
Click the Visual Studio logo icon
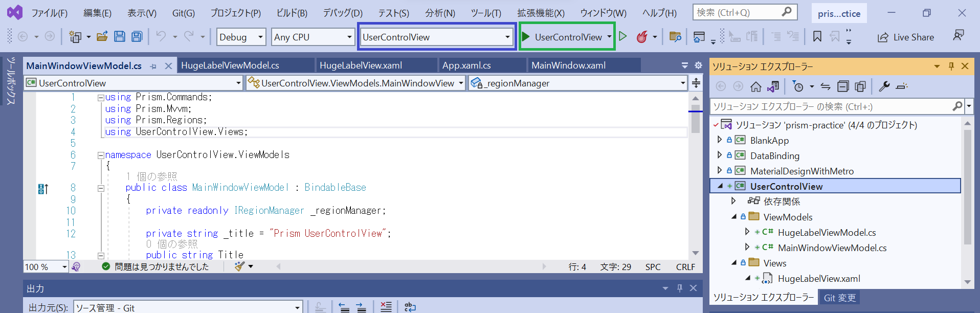pos(15,12)
